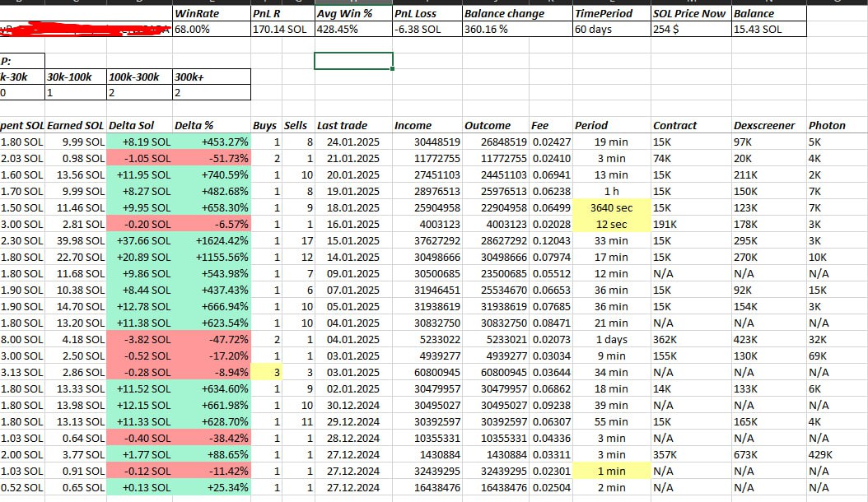Click the Delta % column header
Viewport: 868px width, 502px height.
pos(210,125)
